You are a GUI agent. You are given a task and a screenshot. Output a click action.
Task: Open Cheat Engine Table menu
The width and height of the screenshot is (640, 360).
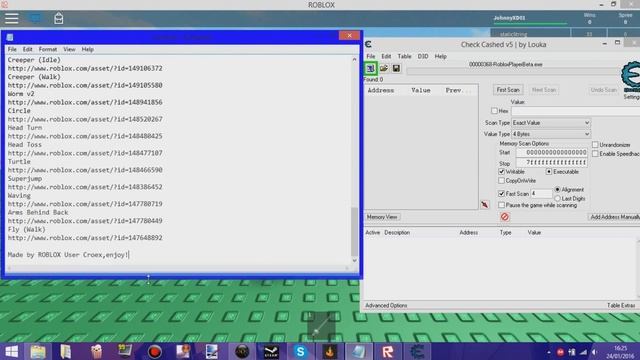pyautogui.click(x=404, y=56)
